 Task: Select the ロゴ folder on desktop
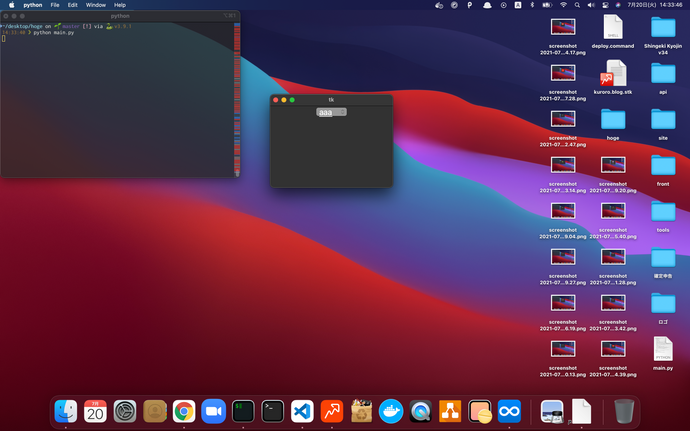[663, 303]
